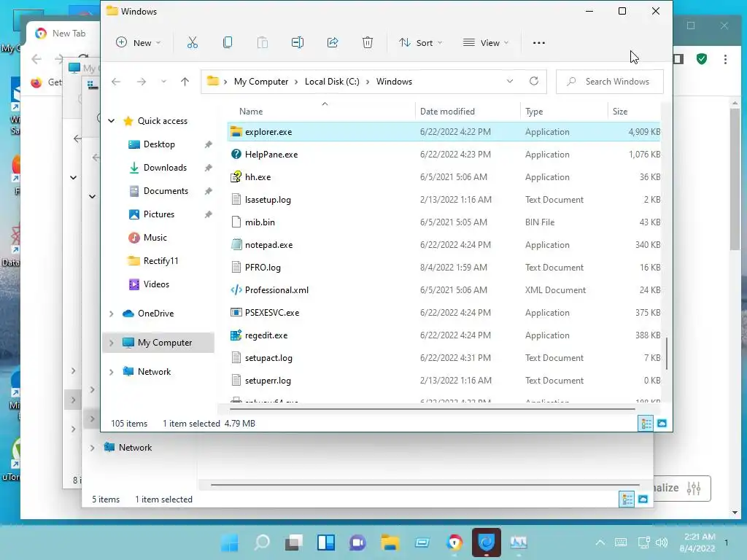The height and width of the screenshot is (560, 747).
Task: Open the See more ellipsis menu
Action: click(539, 43)
